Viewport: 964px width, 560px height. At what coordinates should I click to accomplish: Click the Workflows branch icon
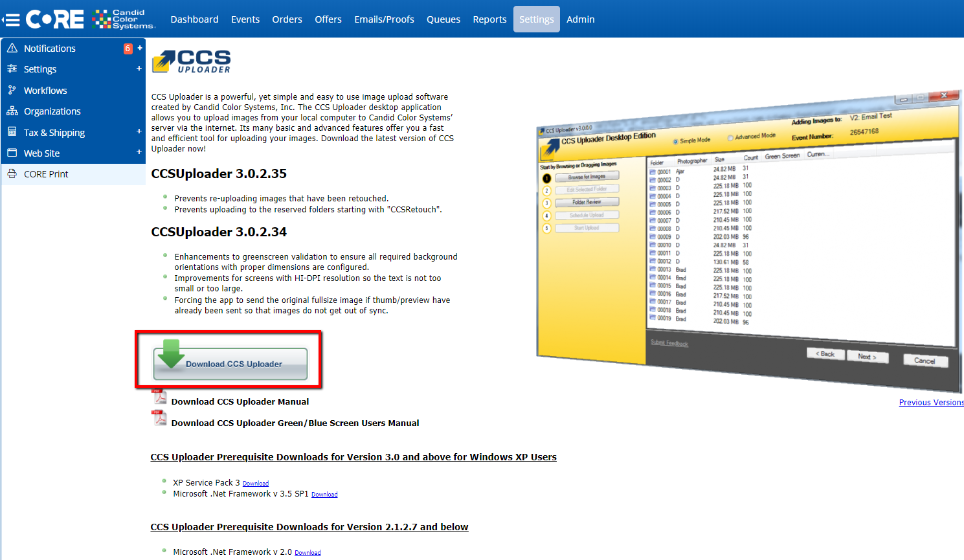pyautogui.click(x=12, y=91)
